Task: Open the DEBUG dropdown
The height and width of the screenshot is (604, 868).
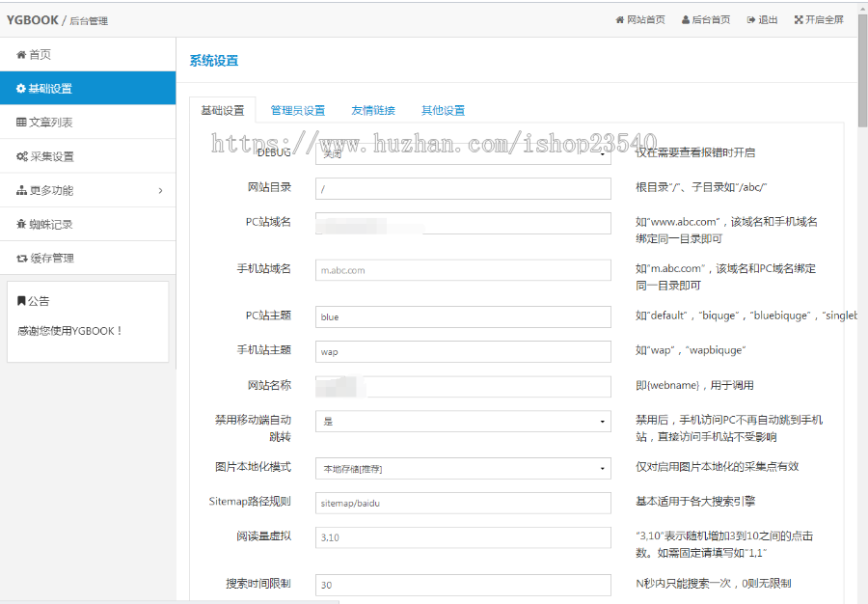Action: click(463, 151)
